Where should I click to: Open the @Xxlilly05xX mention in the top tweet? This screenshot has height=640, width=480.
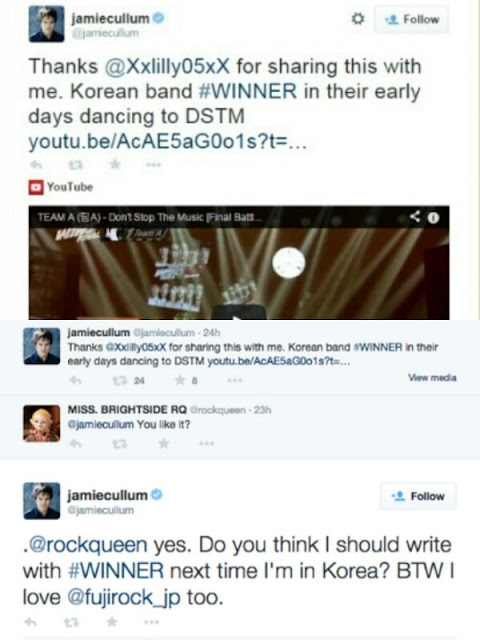[167, 66]
